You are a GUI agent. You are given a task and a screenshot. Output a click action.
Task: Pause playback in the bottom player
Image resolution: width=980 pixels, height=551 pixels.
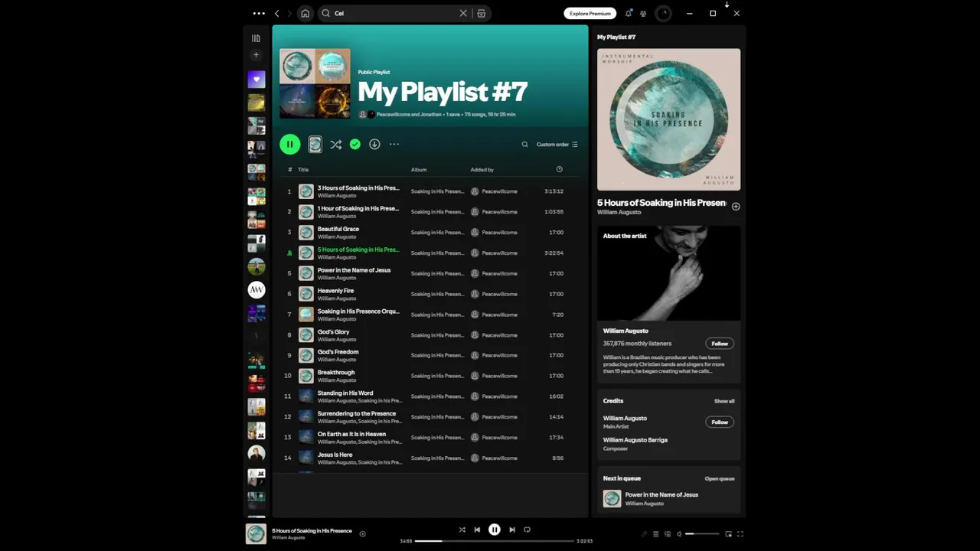[x=495, y=530]
